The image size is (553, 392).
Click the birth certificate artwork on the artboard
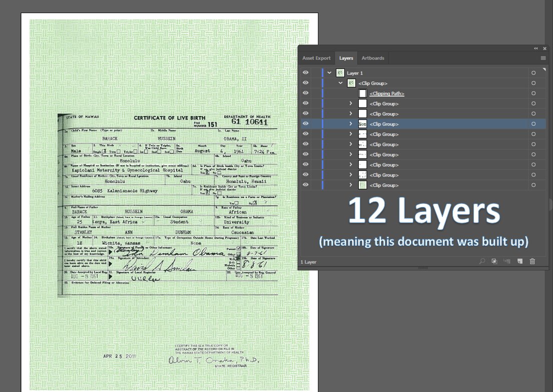point(169,204)
